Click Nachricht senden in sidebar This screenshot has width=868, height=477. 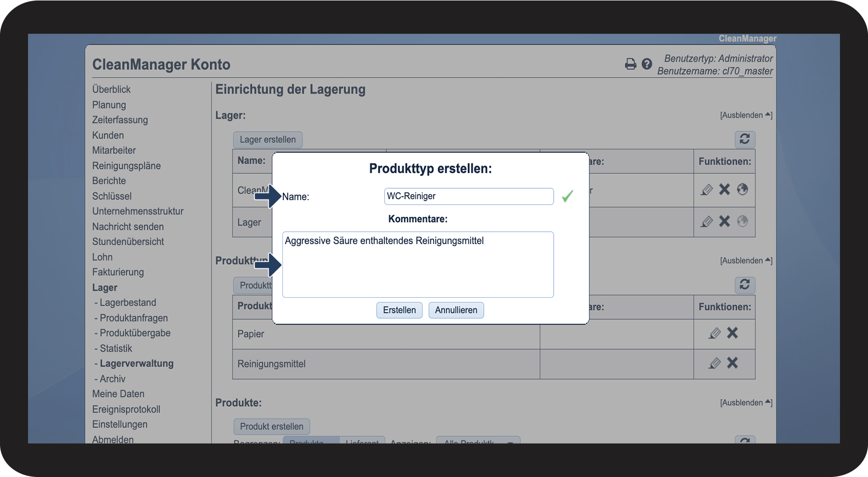(128, 226)
